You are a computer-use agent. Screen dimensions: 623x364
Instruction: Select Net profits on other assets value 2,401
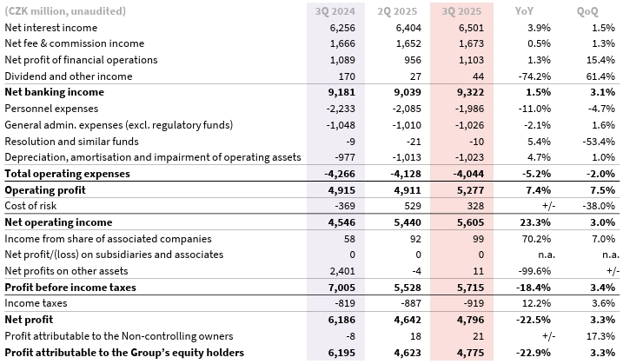pyautogui.click(x=343, y=271)
